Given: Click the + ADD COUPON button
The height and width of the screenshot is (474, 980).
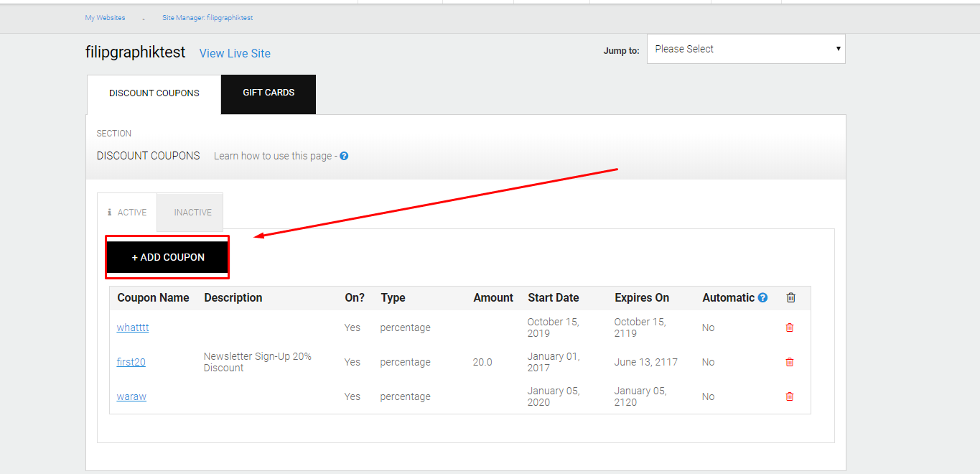Looking at the screenshot, I should pos(167,257).
